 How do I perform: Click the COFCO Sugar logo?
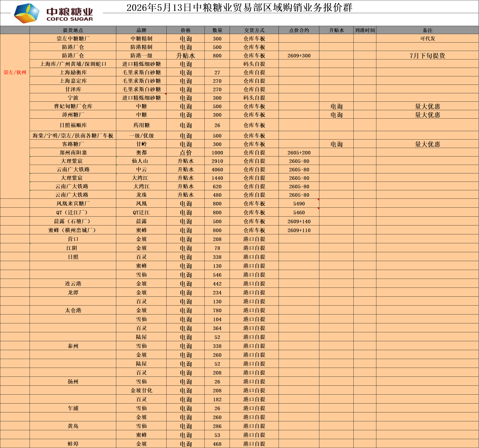click(53, 13)
